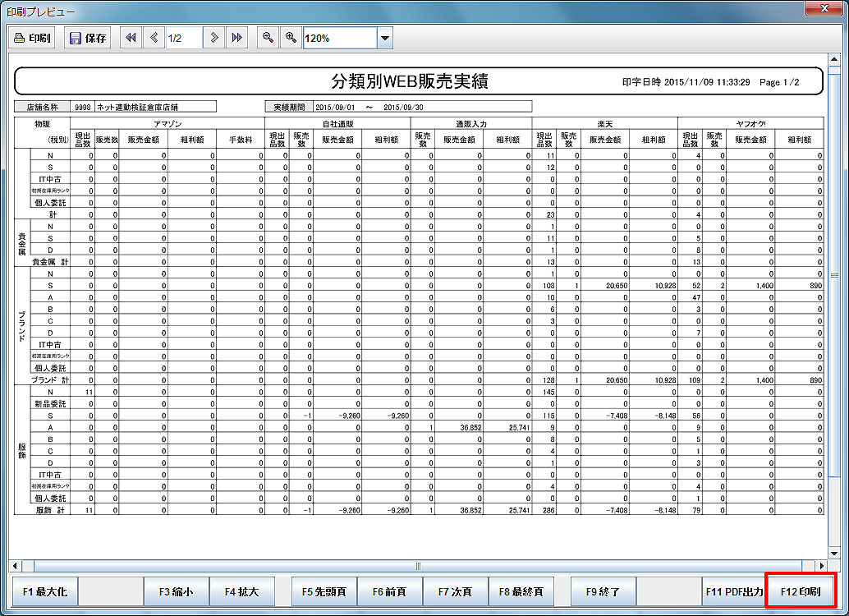Go to next page using single-right arrow
The width and height of the screenshot is (849, 616).
coord(213,38)
